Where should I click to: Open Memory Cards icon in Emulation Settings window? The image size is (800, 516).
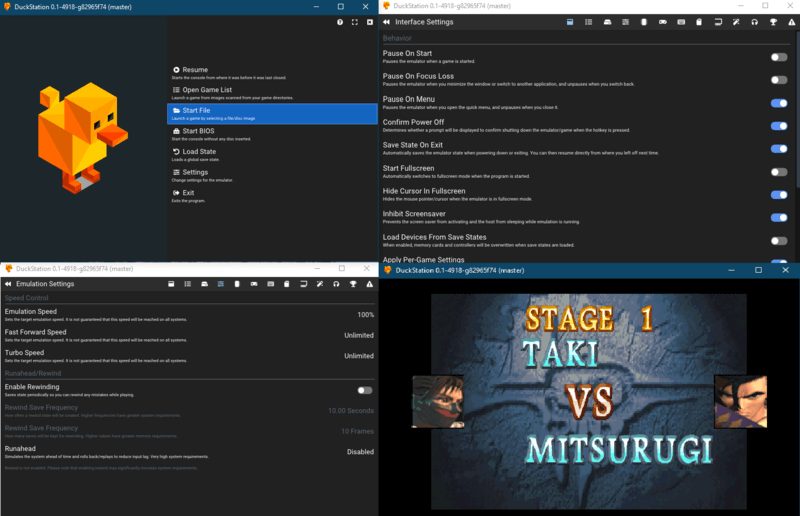tap(287, 284)
